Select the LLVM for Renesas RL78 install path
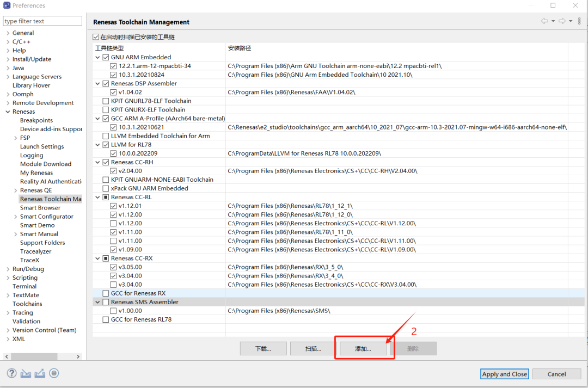Viewport: 588px width, 388px height. point(304,153)
